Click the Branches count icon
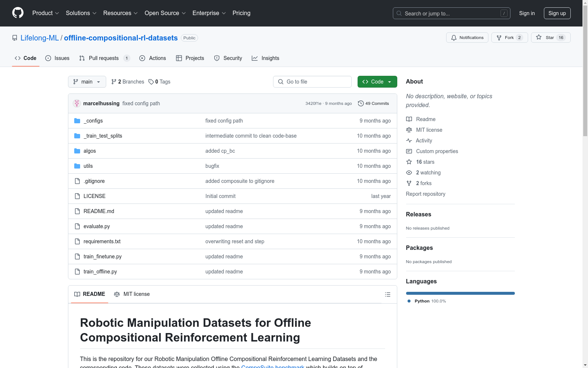This screenshot has height=368, width=588. click(x=114, y=82)
